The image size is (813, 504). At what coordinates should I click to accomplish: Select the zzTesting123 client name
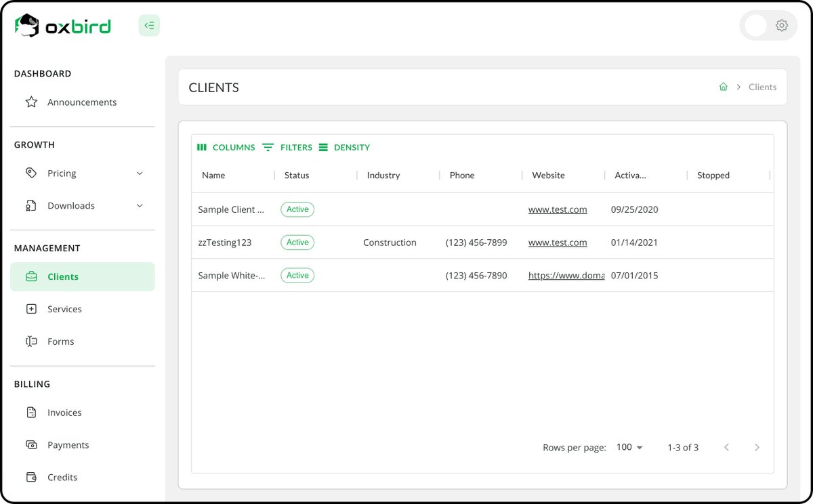tap(225, 243)
